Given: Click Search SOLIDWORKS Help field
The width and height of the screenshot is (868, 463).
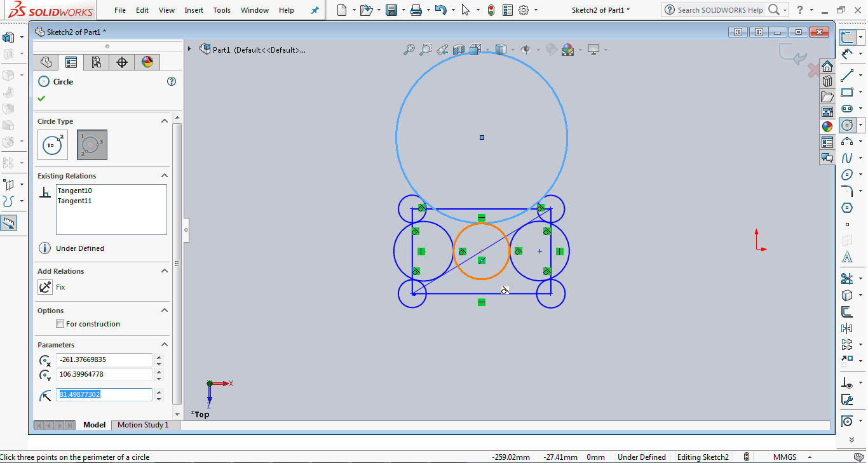Looking at the screenshot, I should point(720,10).
